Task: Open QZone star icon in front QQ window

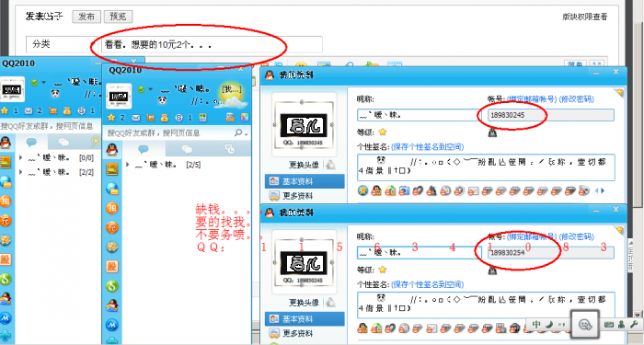Action: [x=111, y=118]
